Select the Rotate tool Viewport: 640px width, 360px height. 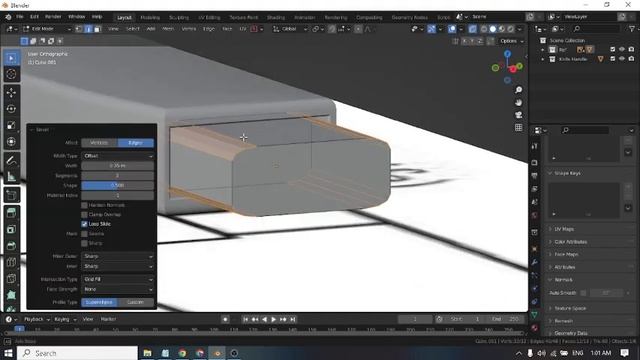11,109
